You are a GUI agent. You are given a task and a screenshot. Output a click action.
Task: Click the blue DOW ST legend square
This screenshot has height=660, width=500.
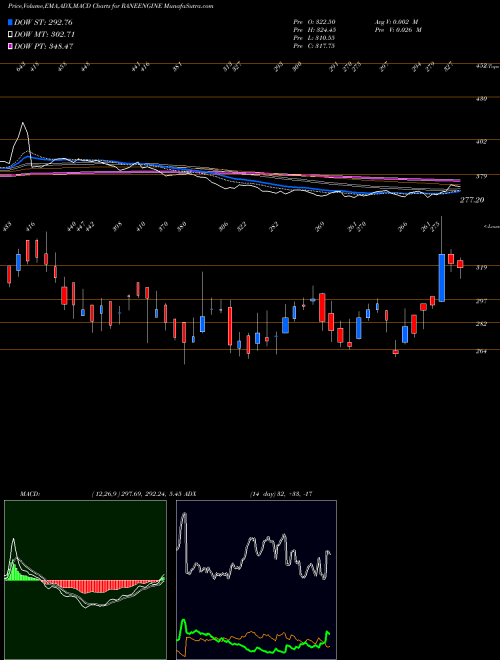click(10, 22)
